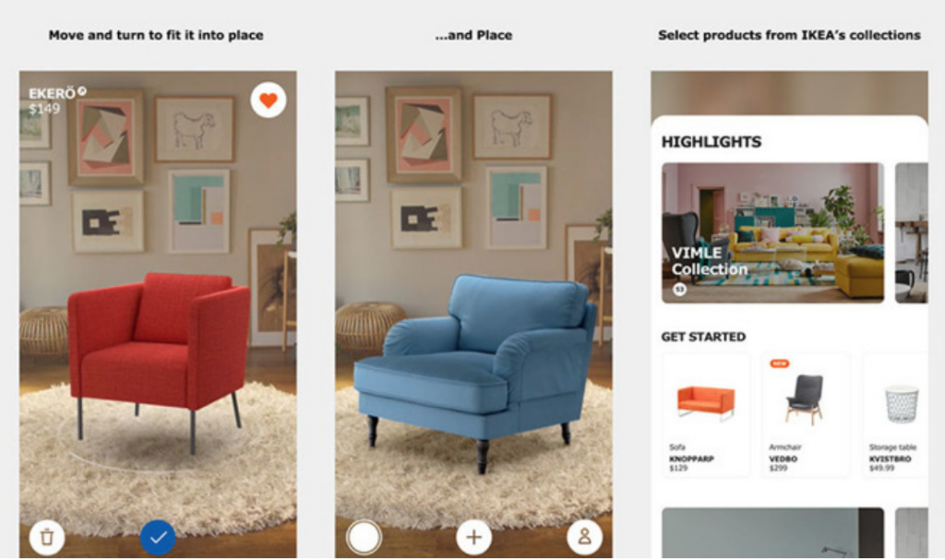Tap the orange heart favorite icon
Screen dimensions: 945x560
pyautogui.click(x=269, y=100)
